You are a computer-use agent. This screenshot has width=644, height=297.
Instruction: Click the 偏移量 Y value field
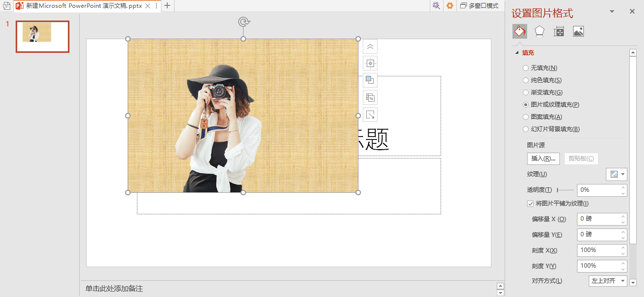[598, 235]
